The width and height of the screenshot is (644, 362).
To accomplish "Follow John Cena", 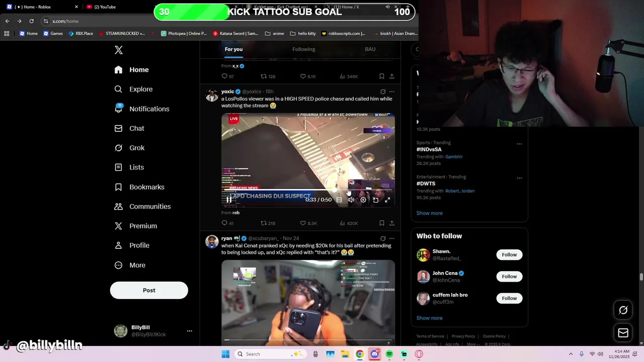I will click(x=509, y=277).
